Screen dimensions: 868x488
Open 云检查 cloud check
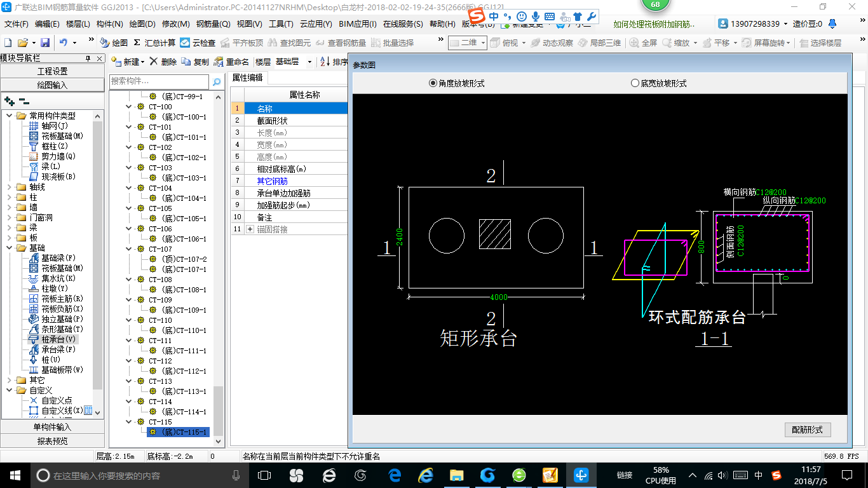(x=198, y=43)
